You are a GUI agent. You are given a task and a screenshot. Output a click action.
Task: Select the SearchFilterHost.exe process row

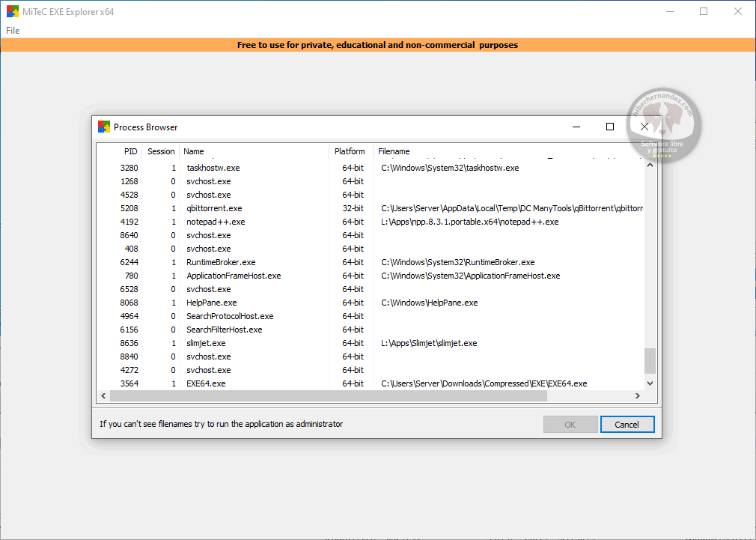tap(371, 330)
